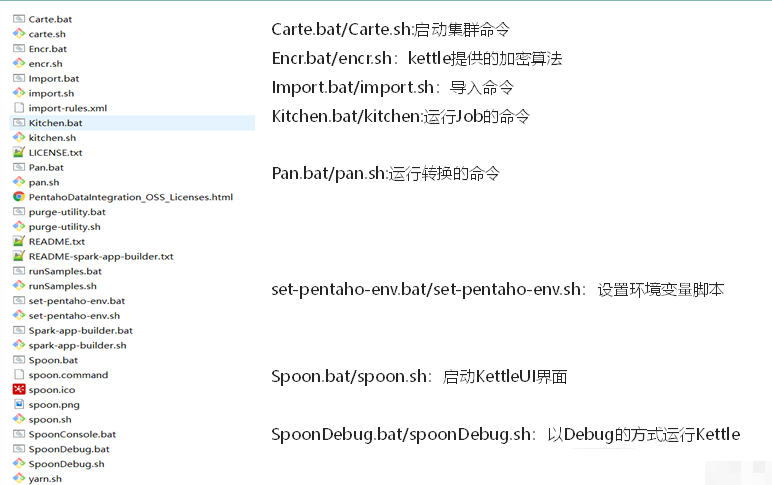This screenshot has width=772, height=485.
Task: Select the file name encr.sh
Action: pos(45,64)
